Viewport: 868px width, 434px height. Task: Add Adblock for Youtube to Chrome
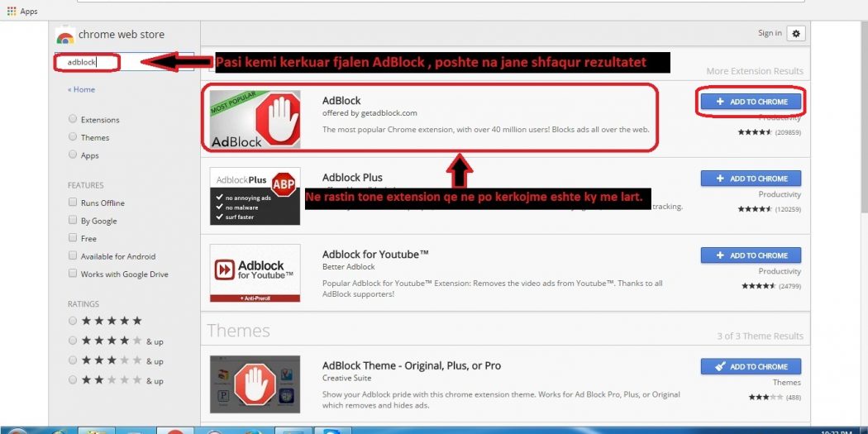pos(751,255)
